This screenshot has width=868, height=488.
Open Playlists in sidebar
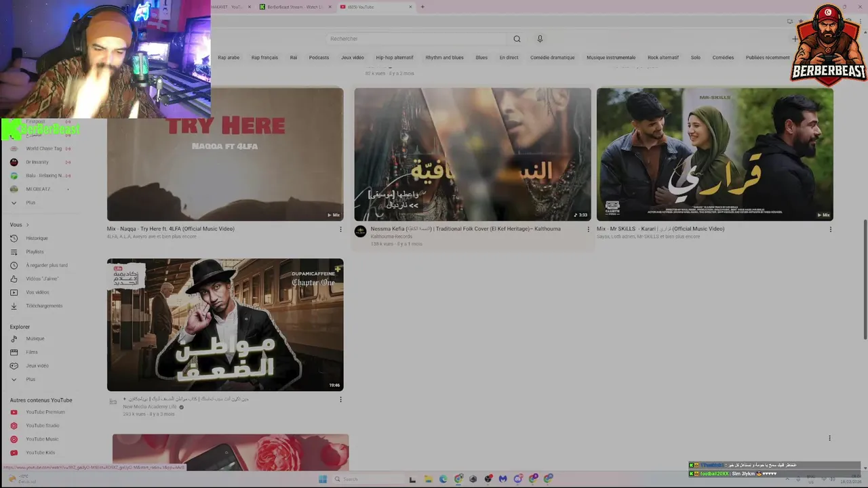pos(35,252)
